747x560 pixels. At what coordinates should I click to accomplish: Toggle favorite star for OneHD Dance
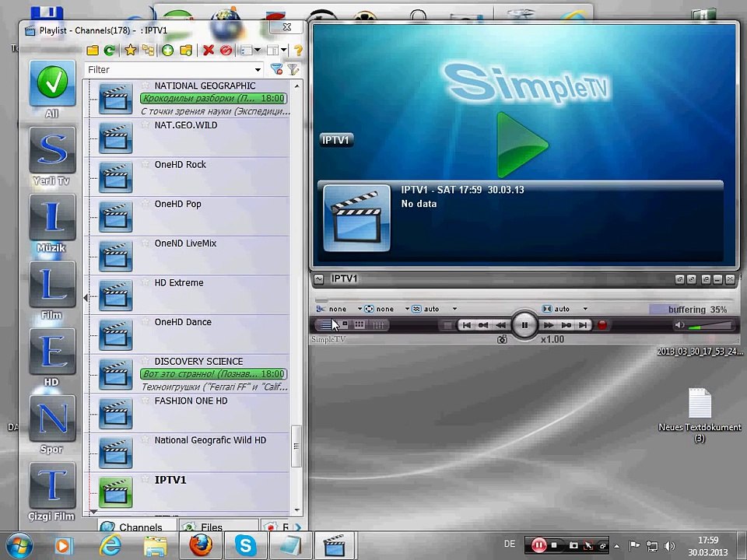(x=146, y=321)
